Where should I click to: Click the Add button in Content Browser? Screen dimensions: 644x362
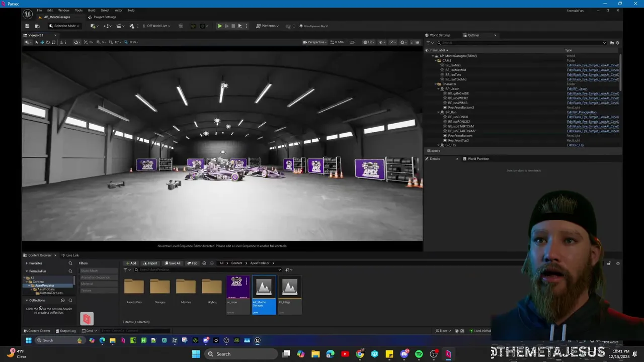pos(131,263)
